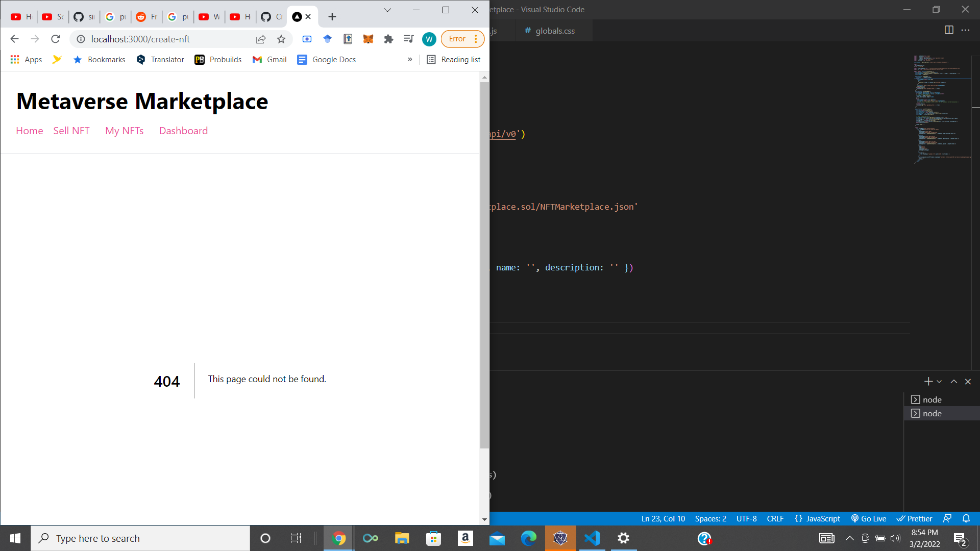Click the Prettier status bar item
This screenshot has height=551, width=980.
[x=915, y=518]
